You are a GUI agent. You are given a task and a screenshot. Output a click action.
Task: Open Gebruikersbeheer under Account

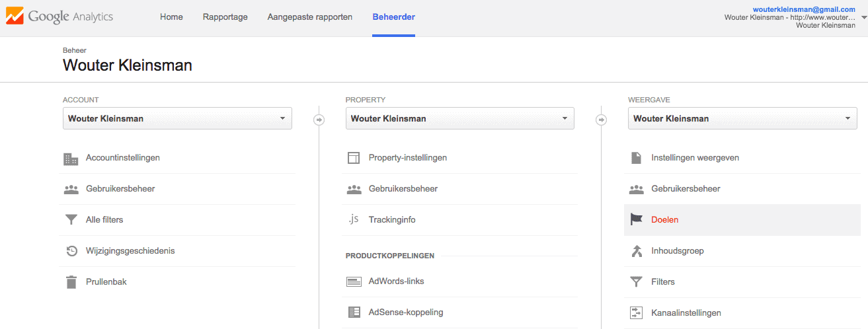coord(120,189)
